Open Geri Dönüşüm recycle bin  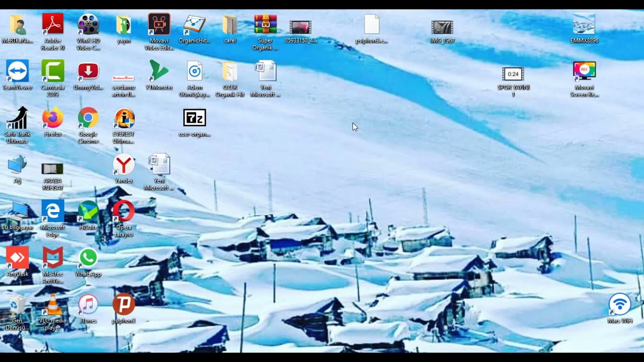[x=17, y=305]
